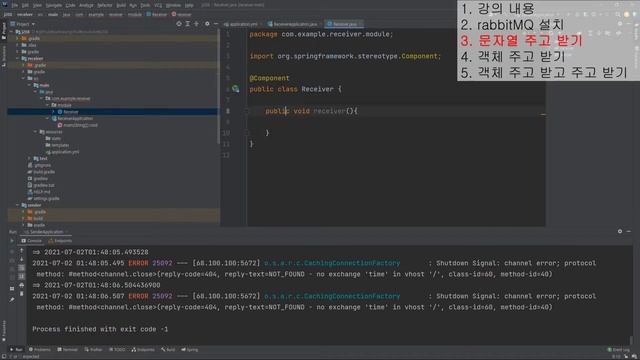The width and height of the screenshot is (640, 360).
Task: Open the Project view dropdown
Action: (23, 24)
